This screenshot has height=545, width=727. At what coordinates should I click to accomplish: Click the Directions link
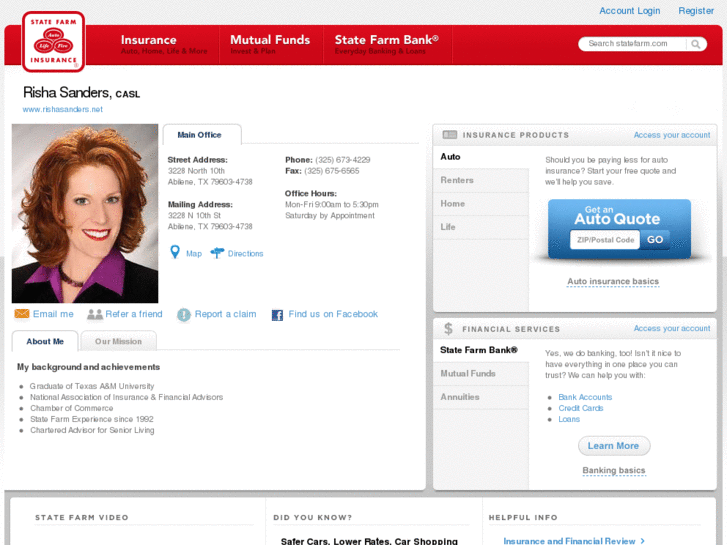[245, 254]
